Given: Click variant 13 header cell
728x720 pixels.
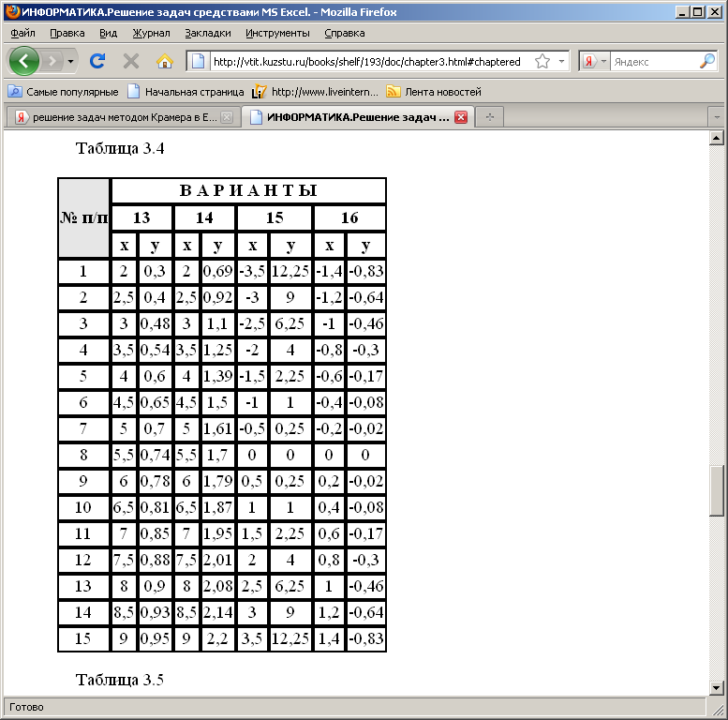Looking at the screenshot, I should click(x=141, y=217).
